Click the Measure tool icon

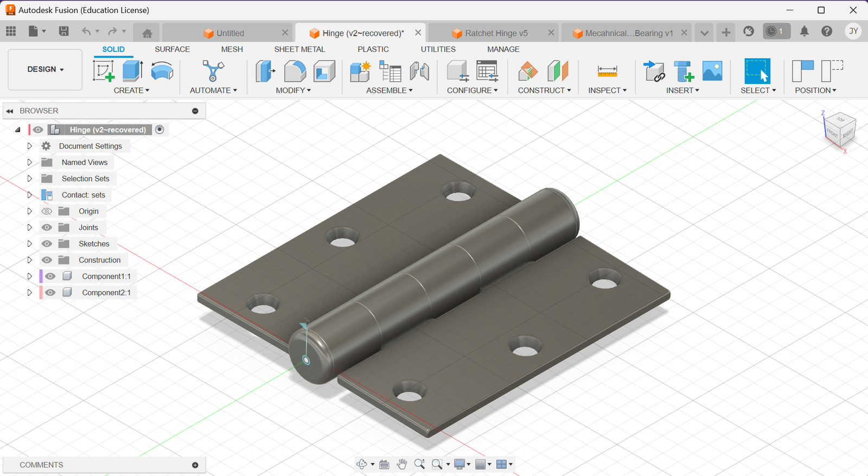[x=607, y=71]
